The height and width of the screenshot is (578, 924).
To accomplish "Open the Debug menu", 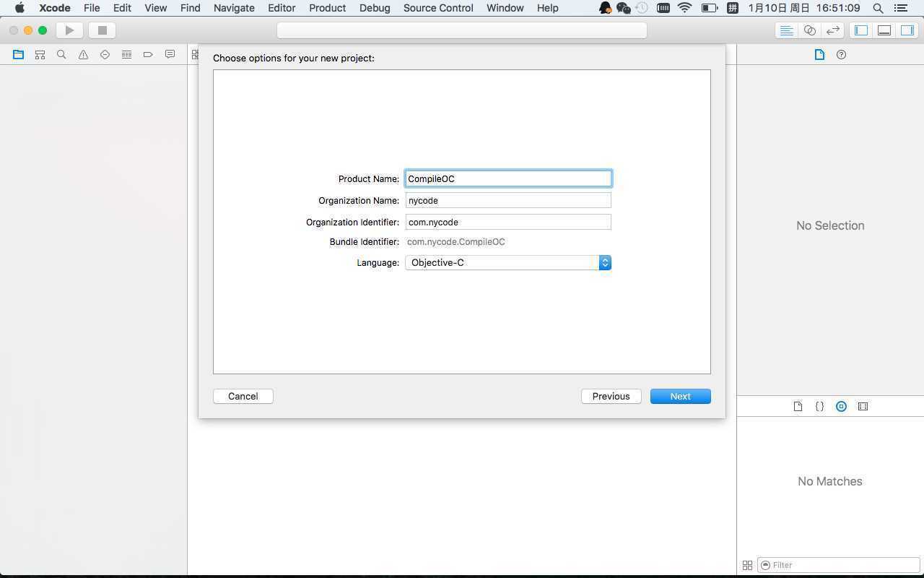I will tap(375, 8).
